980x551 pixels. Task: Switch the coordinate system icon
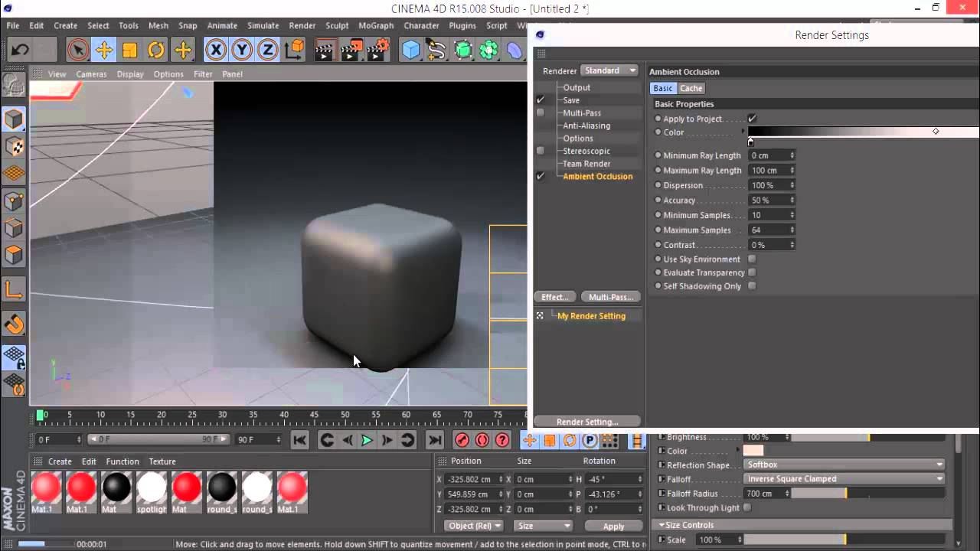[294, 51]
